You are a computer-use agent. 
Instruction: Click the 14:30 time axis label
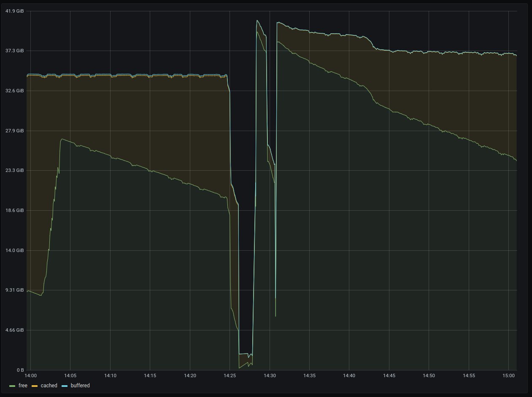pos(270,375)
